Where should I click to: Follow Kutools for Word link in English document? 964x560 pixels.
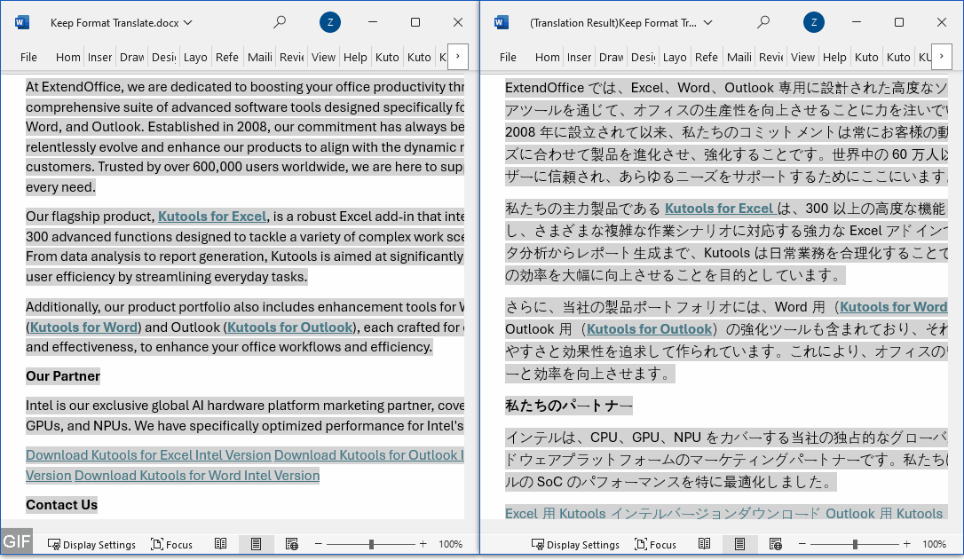tap(83, 327)
